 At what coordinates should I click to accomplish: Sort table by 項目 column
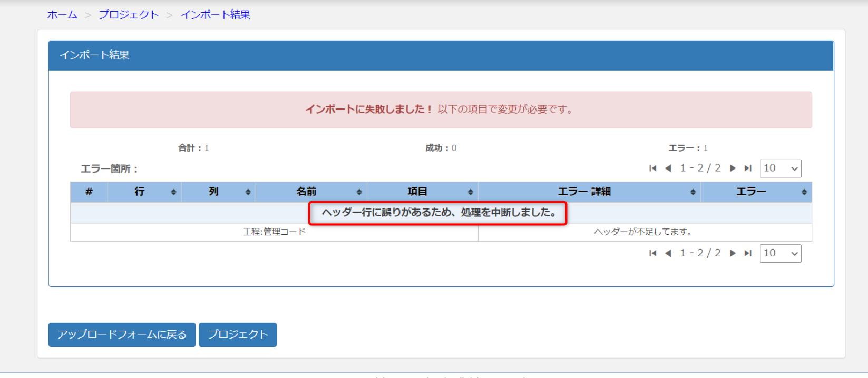(x=422, y=192)
